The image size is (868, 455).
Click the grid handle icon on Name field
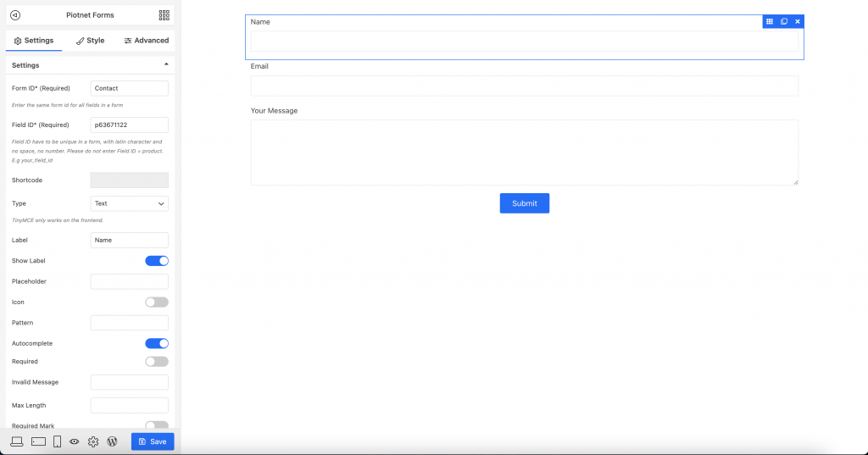tap(770, 21)
